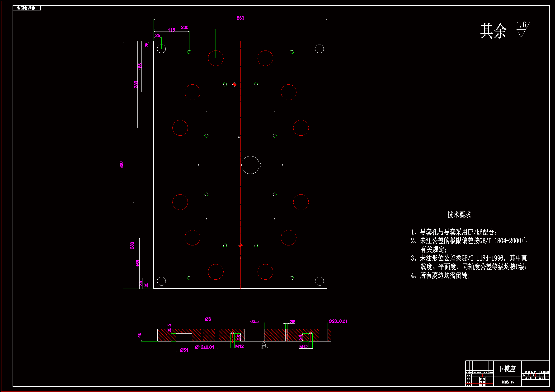Select the Ø12±0.01 dimension label
The image size is (555, 392).
click(x=204, y=347)
